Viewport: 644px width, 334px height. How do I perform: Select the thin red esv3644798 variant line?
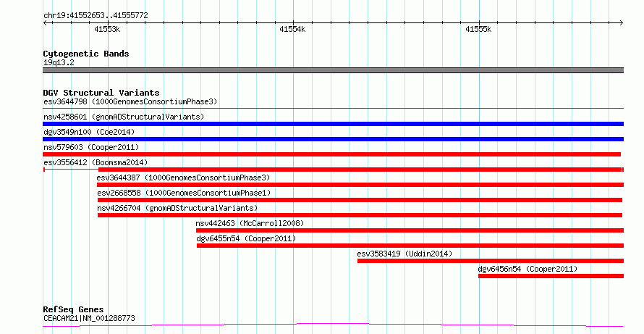[x=333, y=109]
